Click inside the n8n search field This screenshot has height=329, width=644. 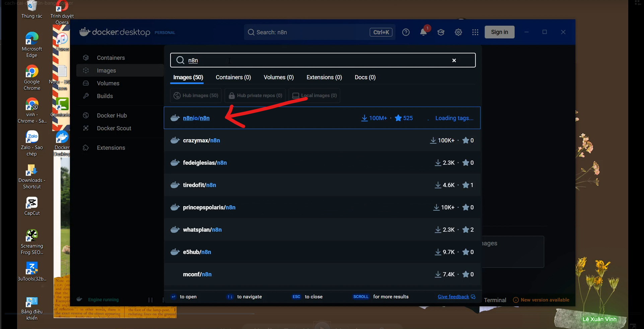pos(318,60)
